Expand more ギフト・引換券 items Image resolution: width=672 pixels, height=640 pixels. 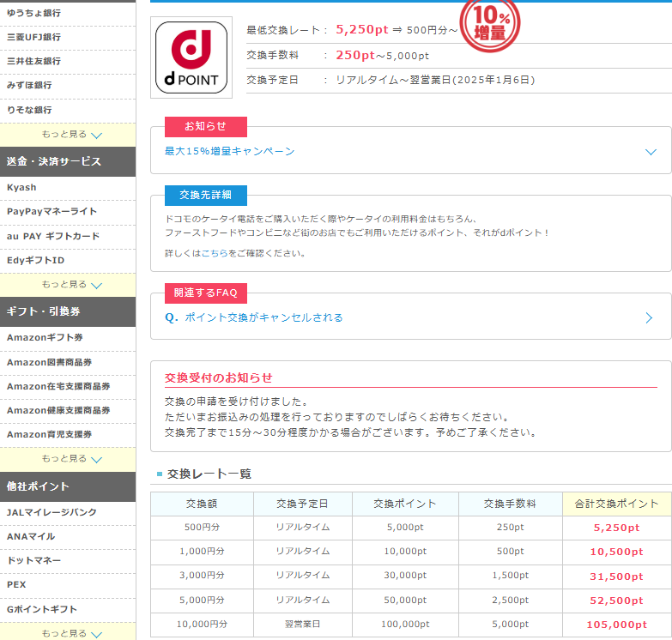tap(72, 459)
